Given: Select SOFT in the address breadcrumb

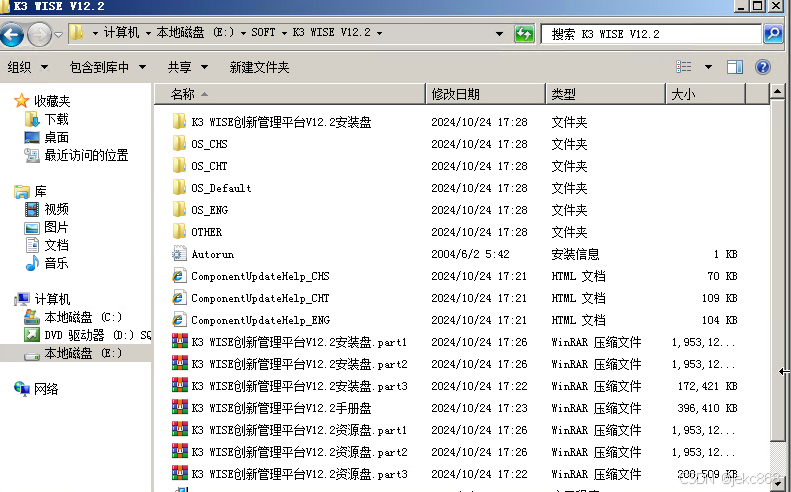Looking at the screenshot, I should point(263,33).
